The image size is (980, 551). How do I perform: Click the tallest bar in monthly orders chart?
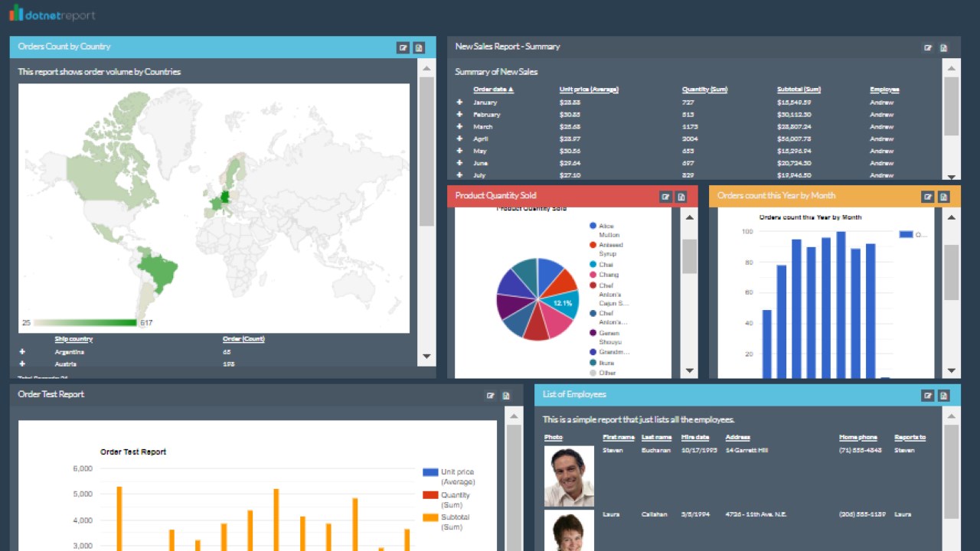point(841,305)
